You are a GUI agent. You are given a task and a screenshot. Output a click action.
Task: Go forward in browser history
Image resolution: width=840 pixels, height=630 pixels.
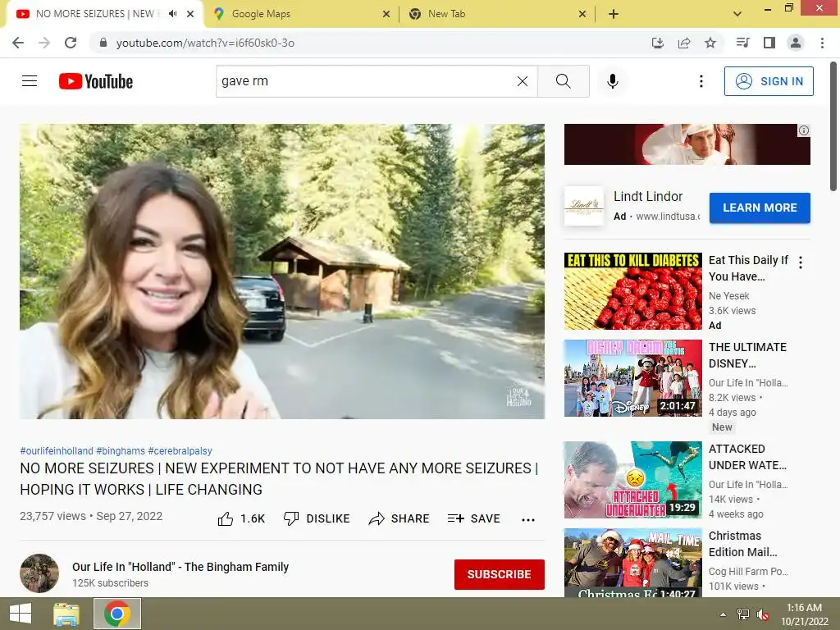pos(44,43)
